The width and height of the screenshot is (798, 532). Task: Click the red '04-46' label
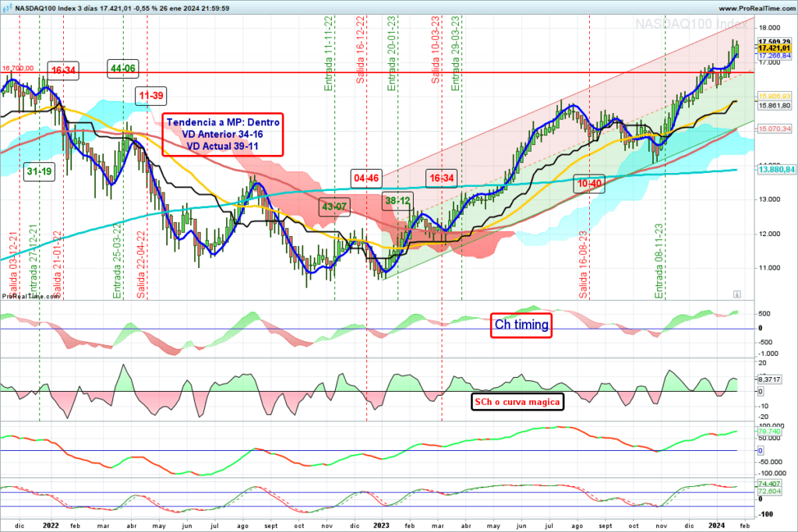coord(366,178)
